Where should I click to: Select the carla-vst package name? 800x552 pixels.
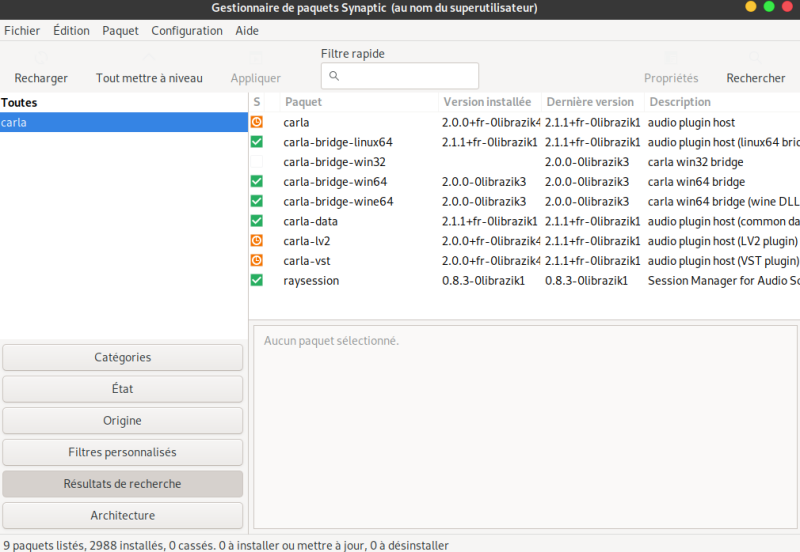coord(307,261)
